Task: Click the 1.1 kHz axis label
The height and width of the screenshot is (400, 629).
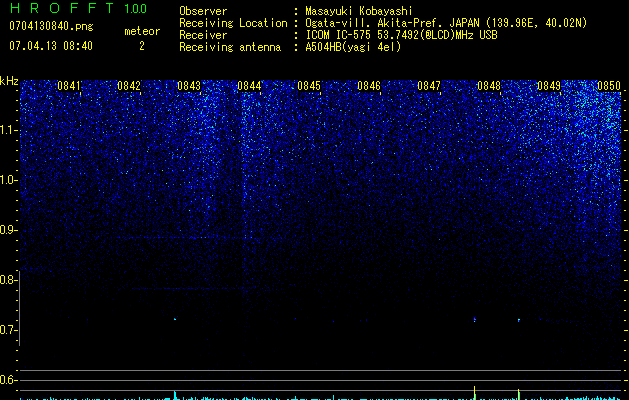Action: tap(9, 130)
